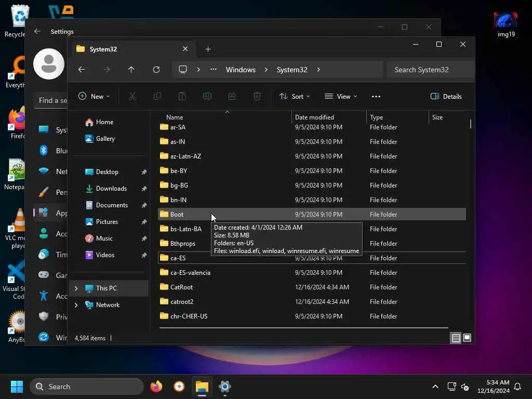Click Windows in the breadcrumb path
532x399 pixels.
241,70
